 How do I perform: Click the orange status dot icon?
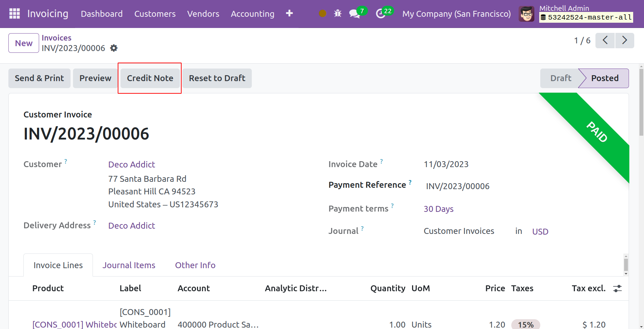click(323, 13)
